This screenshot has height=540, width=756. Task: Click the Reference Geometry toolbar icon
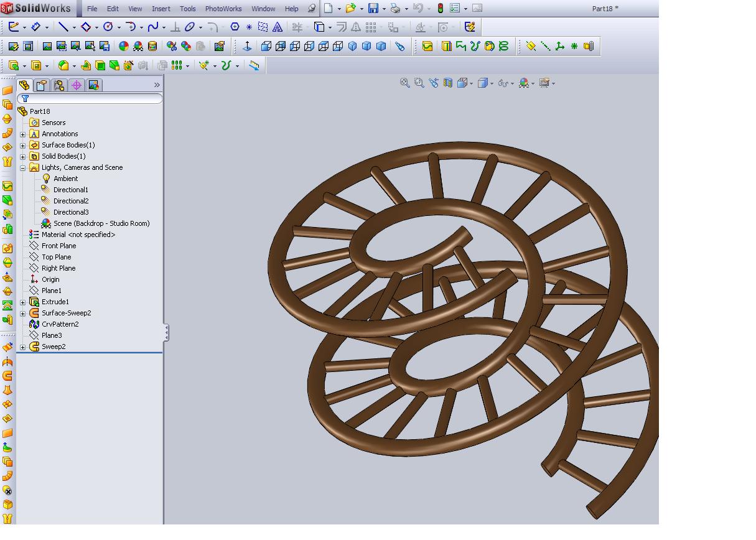click(203, 65)
